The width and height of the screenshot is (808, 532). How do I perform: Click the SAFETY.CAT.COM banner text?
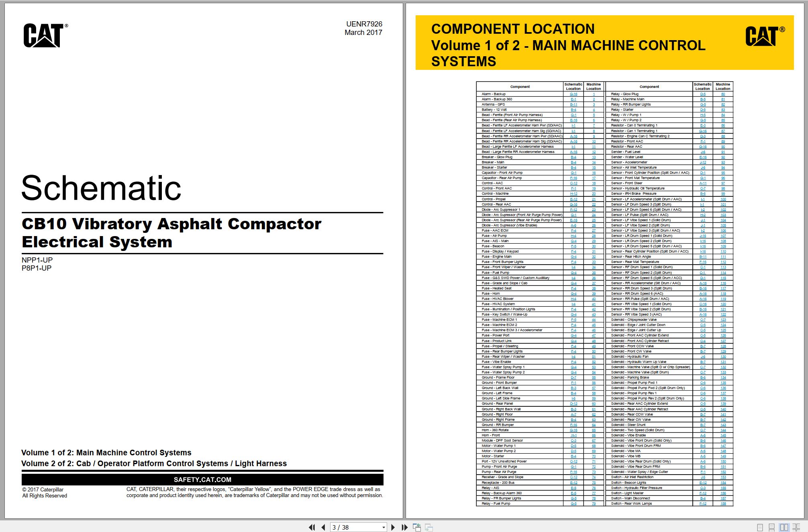pos(202,479)
